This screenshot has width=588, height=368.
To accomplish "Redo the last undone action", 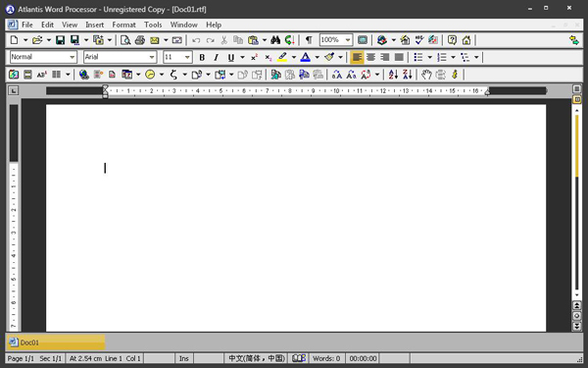I will pyautogui.click(x=210, y=40).
